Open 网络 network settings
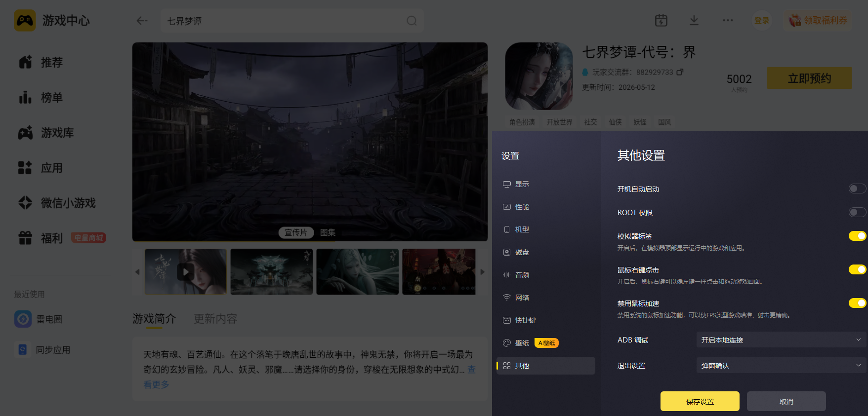Image resolution: width=868 pixels, height=416 pixels. (x=546, y=298)
